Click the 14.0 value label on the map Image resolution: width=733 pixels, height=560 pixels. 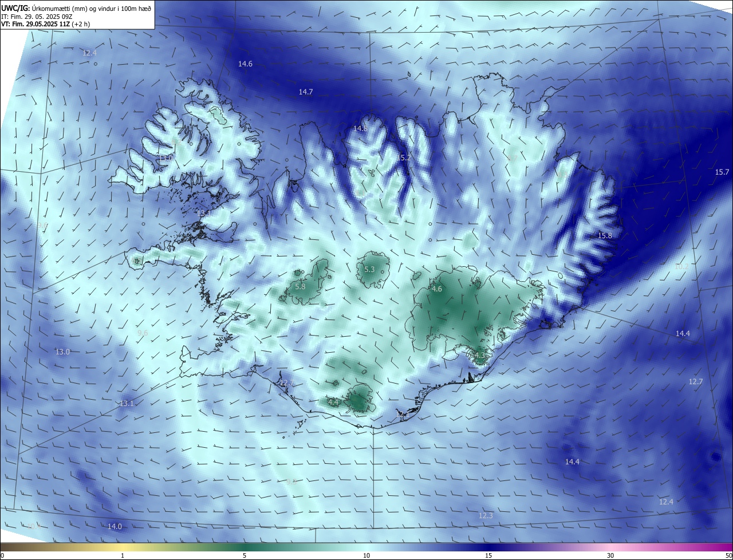[115, 526]
